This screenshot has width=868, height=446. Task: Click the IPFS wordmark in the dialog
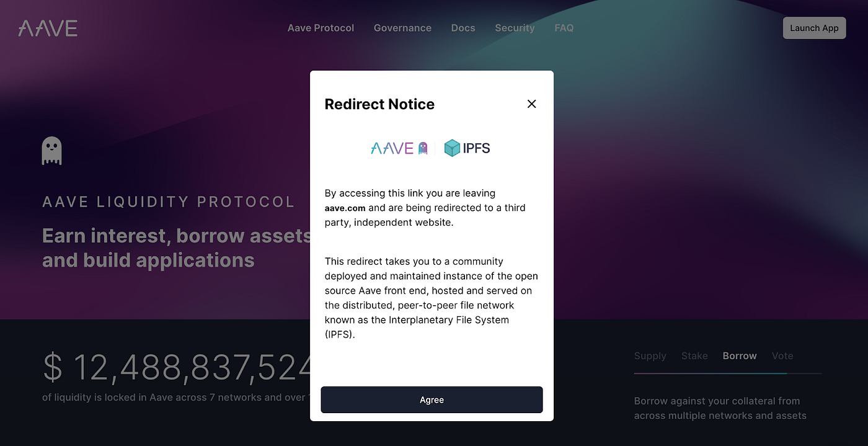476,148
